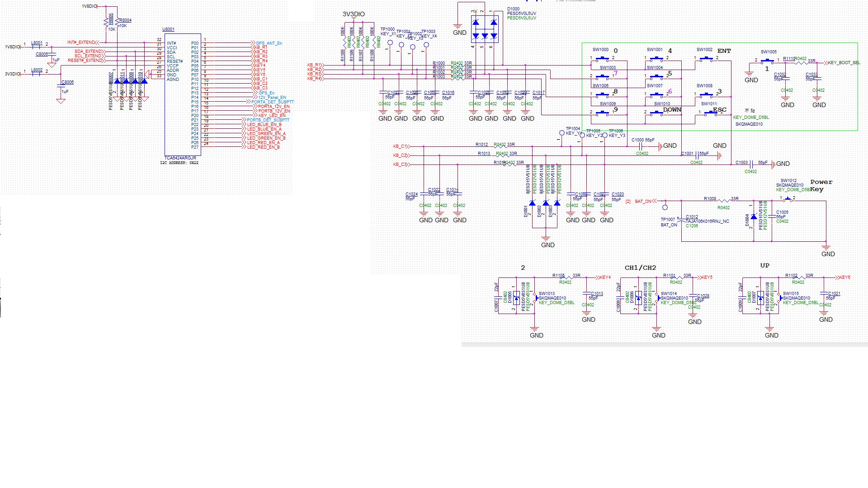Select the ESC key annotation
The height and width of the screenshot is (488, 868).
[720, 110]
